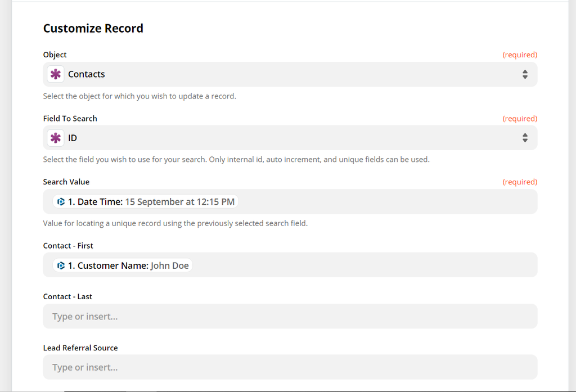
Task: Click the (required) label next to Search Value
Action: [x=520, y=181]
